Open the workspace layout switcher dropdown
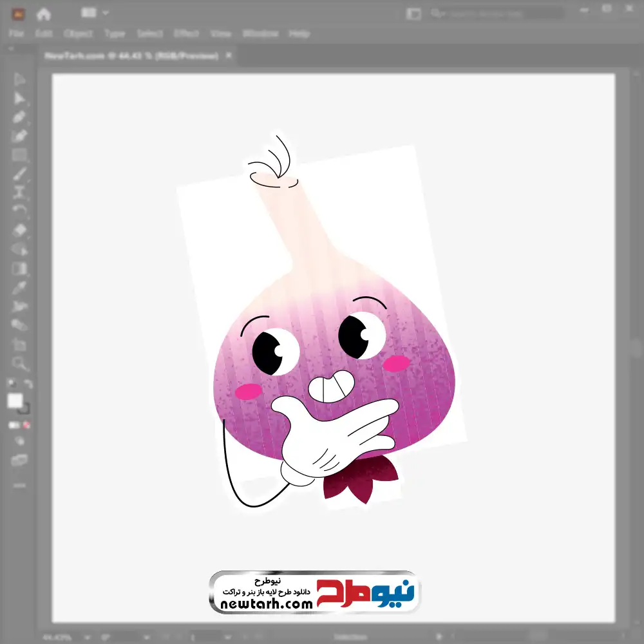The height and width of the screenshot is (644, 644). pyautogui.click(x=94, y=13)
